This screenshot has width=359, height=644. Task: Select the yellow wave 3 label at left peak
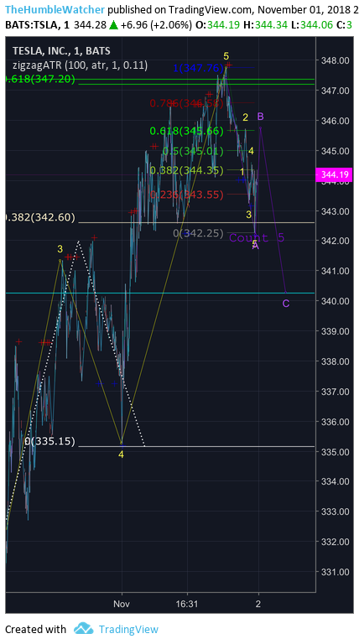point(60,249)
